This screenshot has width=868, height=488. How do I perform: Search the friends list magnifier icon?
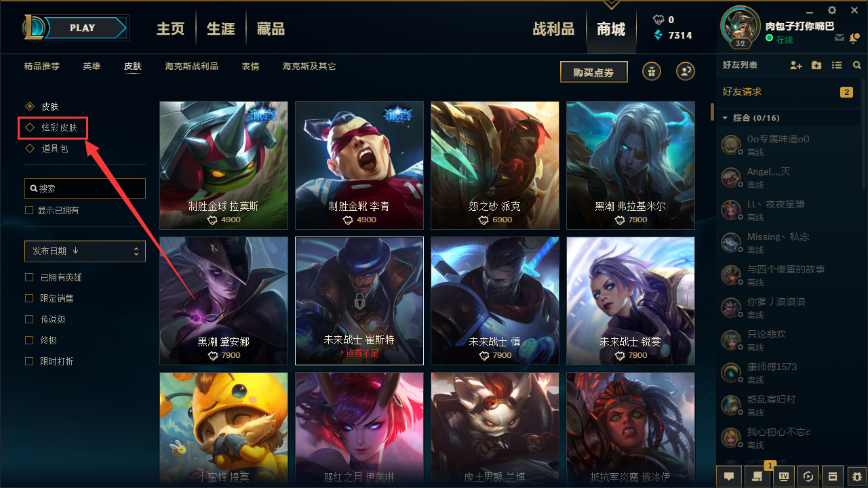click(x=857, y=65)
